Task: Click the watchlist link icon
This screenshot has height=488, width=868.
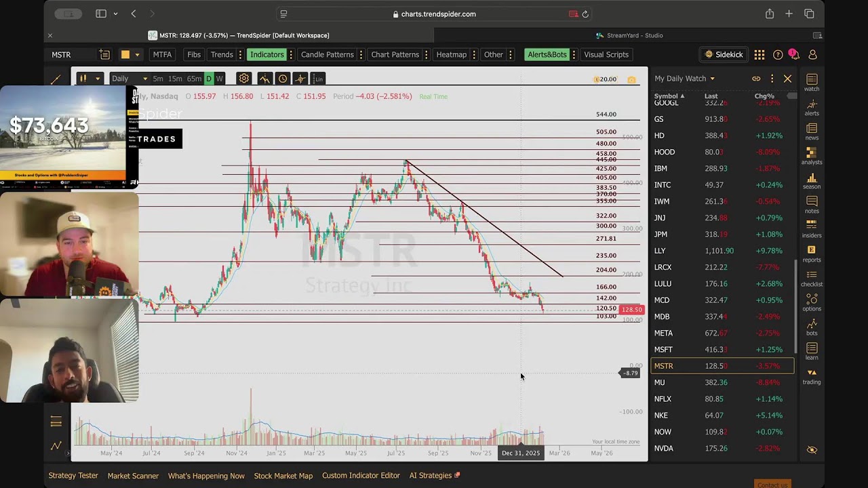Action: (x=756, y=79)
